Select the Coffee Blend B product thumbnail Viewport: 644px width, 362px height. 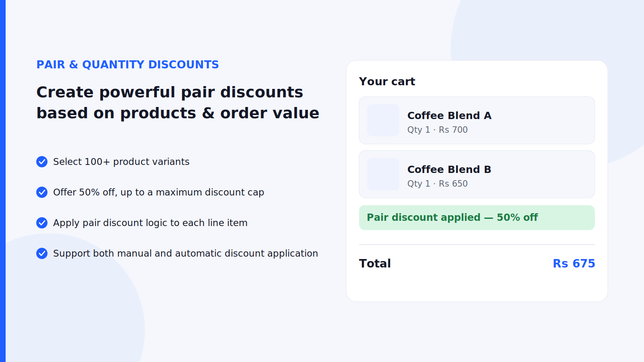click(383, 174)
